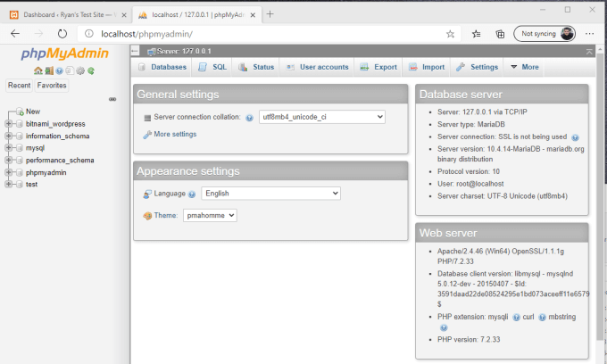Click browser refresh button
The width and height of the screenshot is (607, 364).
pyautogui.click(x=62, y=34)
